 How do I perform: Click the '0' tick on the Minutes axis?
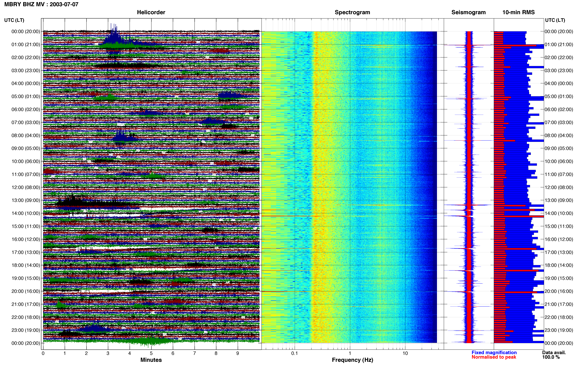43,353
